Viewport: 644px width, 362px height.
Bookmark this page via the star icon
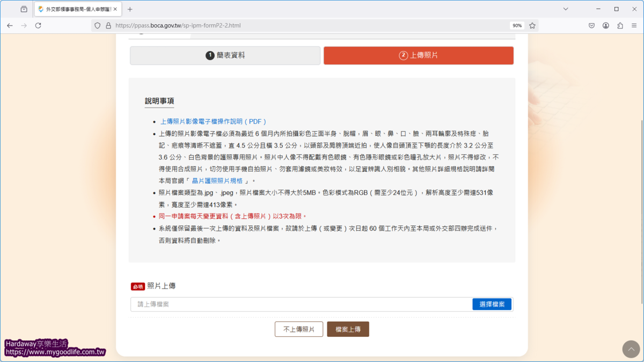click(532, 25)
